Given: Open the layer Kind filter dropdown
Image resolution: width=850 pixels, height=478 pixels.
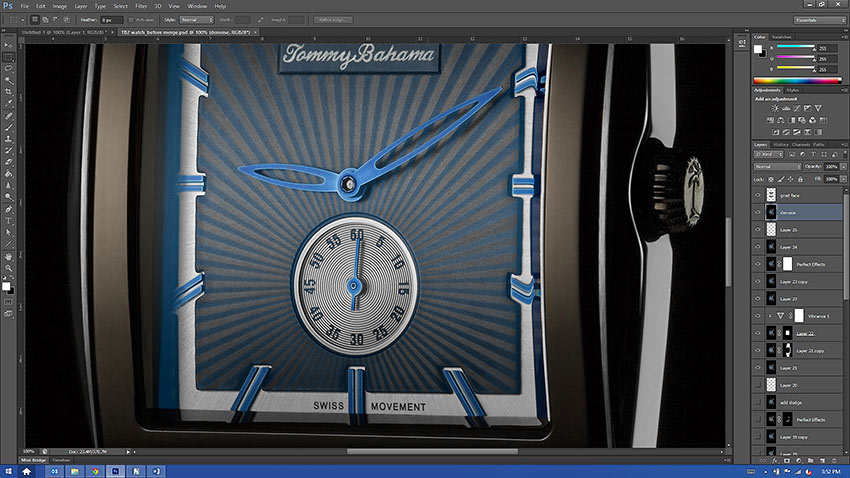Looking at the screenshot, I should pyautogui.click(x=769, y=155).
